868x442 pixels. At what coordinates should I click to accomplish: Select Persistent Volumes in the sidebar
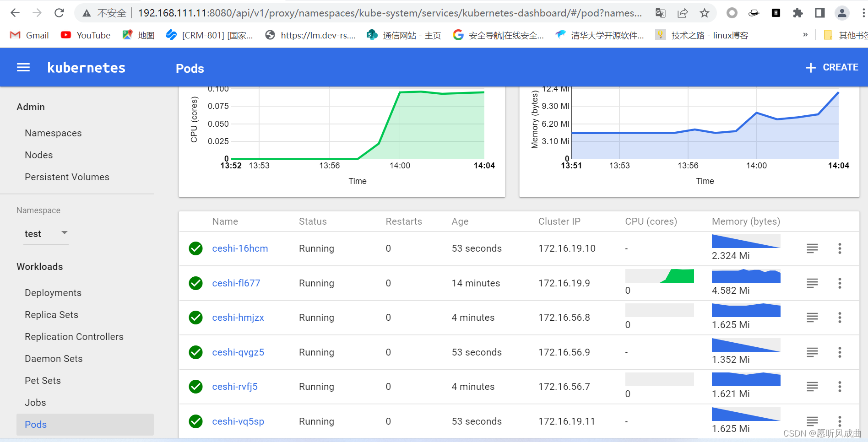pos(67,177)
